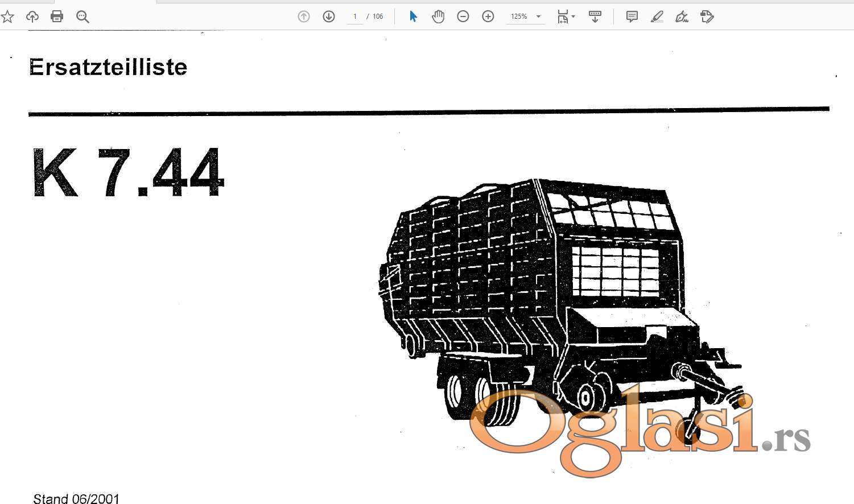Click the Stand 06/2001 text
The height and width of the screenshot is (504, 854).
76,499
